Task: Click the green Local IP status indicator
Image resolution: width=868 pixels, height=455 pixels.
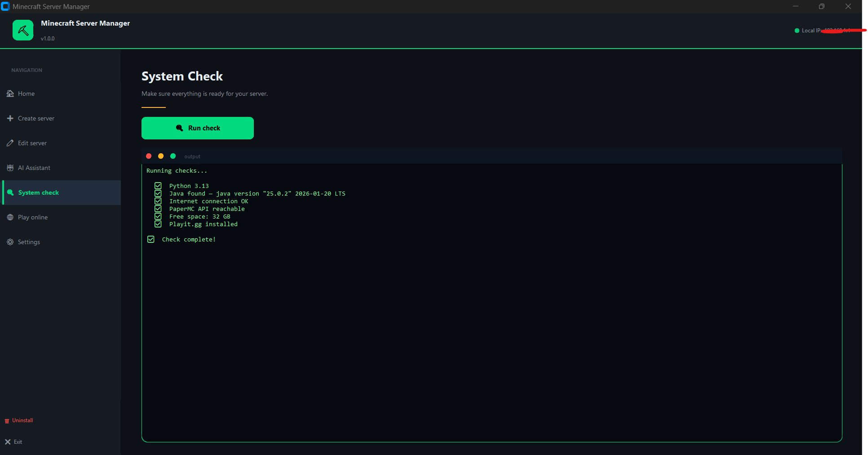Action: click(x=797, y=31)
